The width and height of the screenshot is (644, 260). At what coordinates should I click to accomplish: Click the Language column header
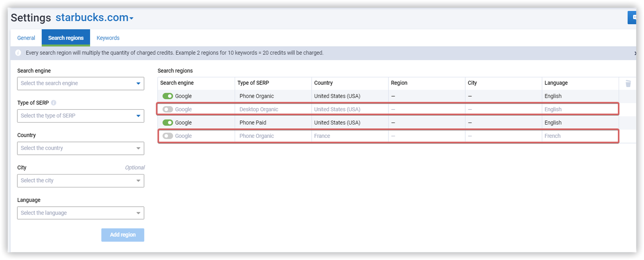click(556, 83)
